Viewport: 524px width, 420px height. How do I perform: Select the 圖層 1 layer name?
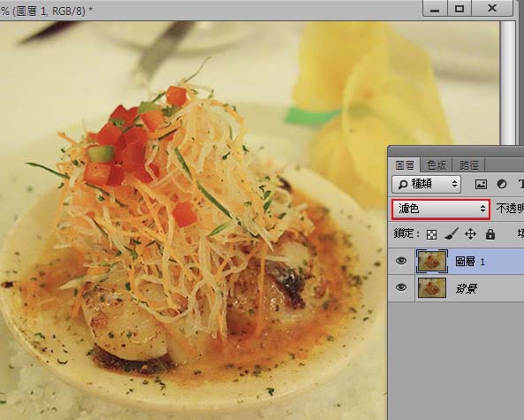(x=470, y=261)
